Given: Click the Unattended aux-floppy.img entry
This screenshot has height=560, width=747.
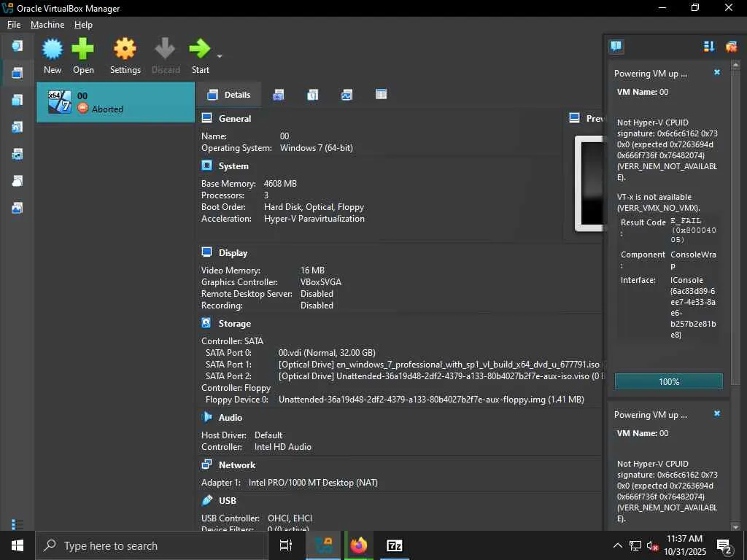Looking at the screenshot, I should (x=431, y=400).
